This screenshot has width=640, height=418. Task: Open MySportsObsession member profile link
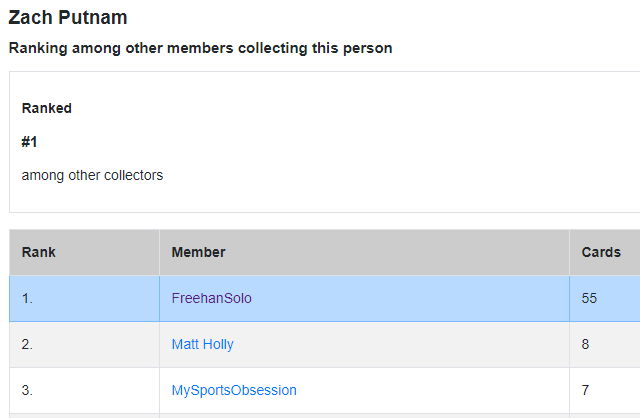[234, 390]
